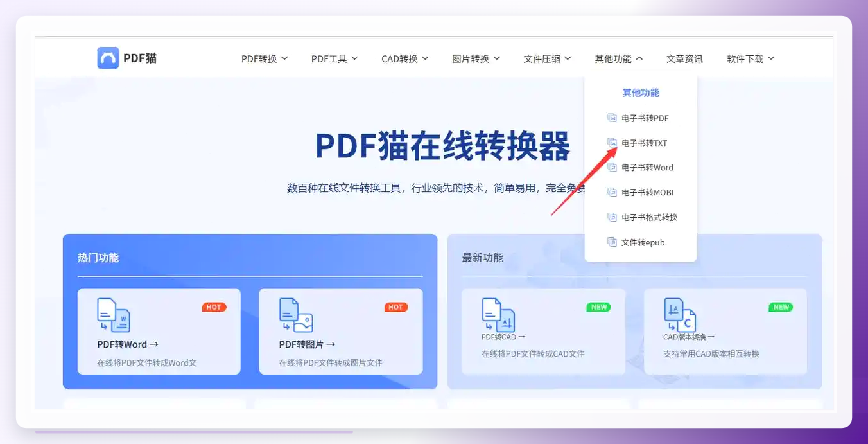Click the PDF猫在线转换器 title
The width and height of the screenshot is (868, 444).
(x=442, y=146)
